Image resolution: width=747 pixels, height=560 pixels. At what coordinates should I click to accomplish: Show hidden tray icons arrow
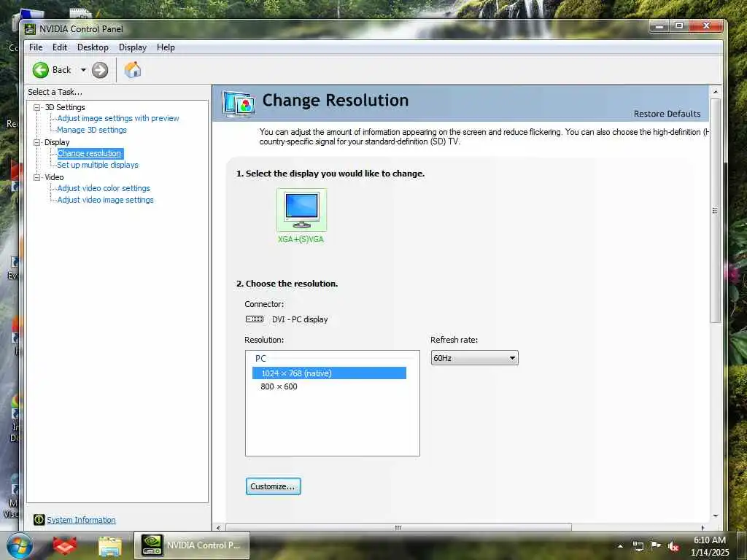tap(620, 546)
